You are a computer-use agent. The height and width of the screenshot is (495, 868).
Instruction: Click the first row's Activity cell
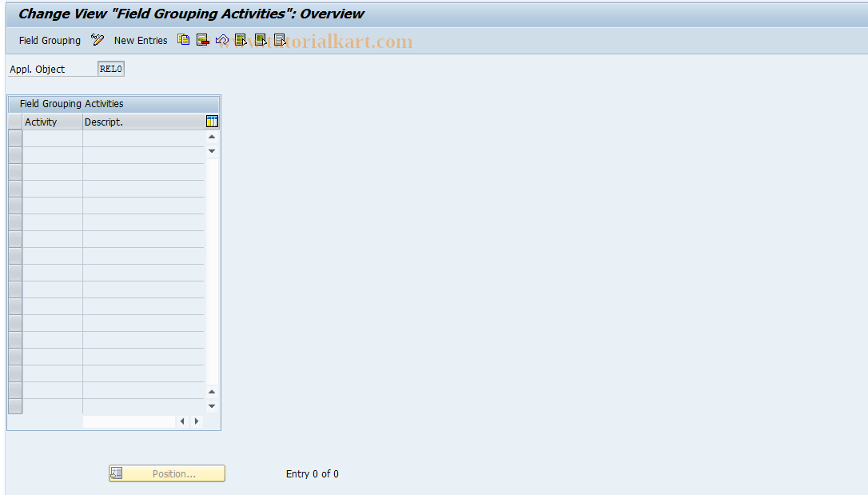click(53, 138)
